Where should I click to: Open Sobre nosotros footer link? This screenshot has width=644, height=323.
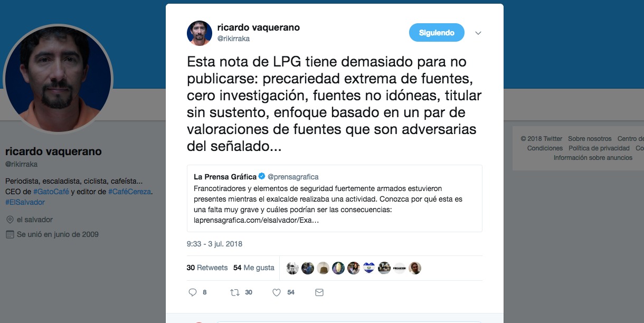590,139
